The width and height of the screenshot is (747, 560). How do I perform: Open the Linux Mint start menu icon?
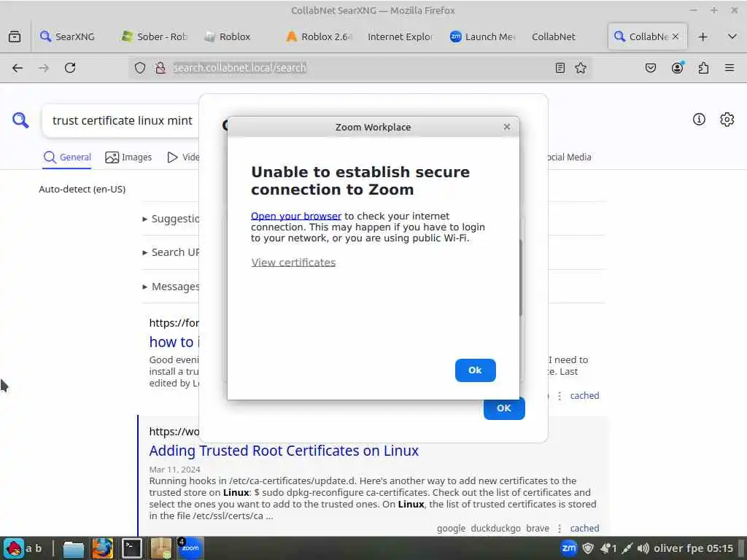tap(14, 548)
